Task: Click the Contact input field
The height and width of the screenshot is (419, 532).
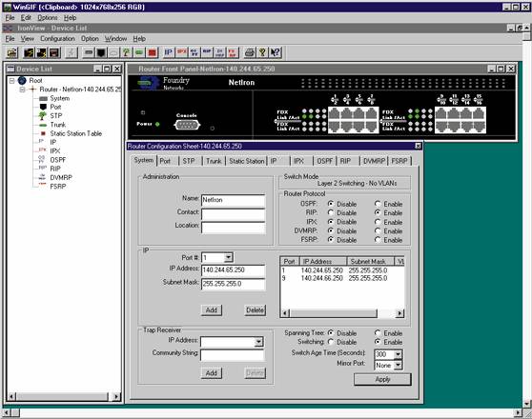Action: (x=233, y=214)
